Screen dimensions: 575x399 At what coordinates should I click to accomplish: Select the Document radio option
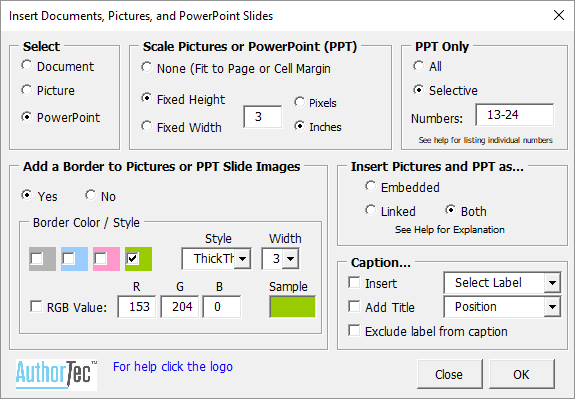coord(26,66)
